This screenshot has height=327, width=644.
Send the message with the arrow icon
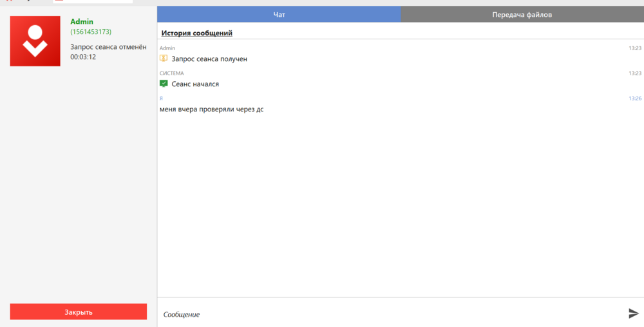[x=634, y=313]
